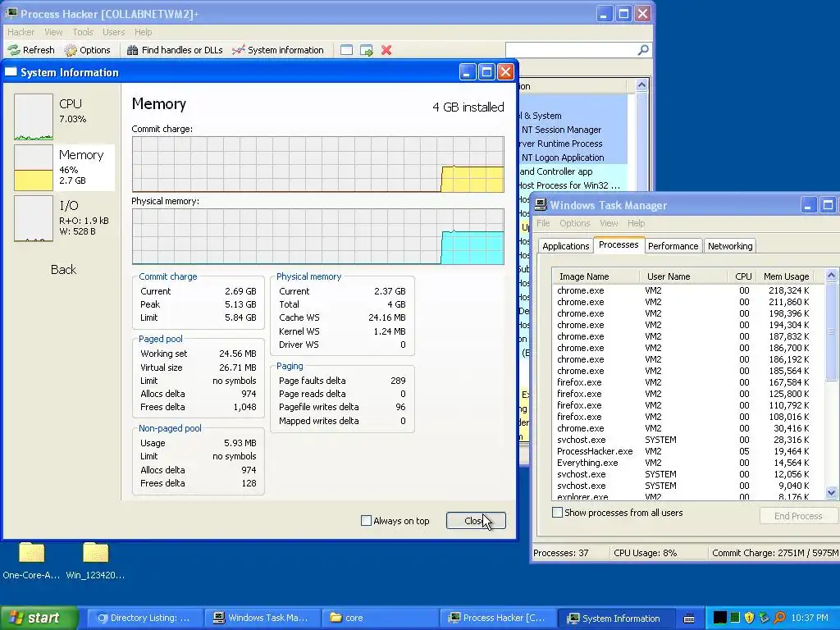Switch to Directory Listing taskbar button
The width and height of the screenshot is (840, 630).
144,618
